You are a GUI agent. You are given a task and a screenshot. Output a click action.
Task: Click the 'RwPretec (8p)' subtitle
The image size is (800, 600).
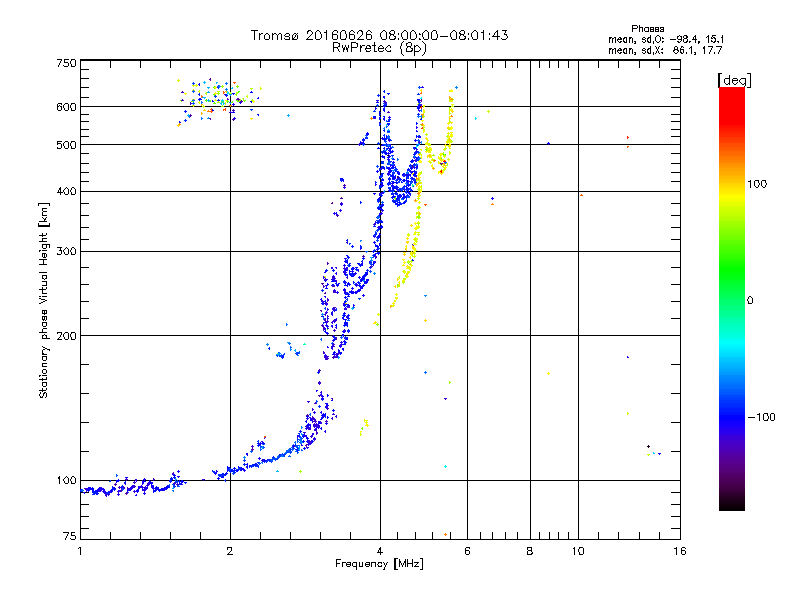pos(379,48)
